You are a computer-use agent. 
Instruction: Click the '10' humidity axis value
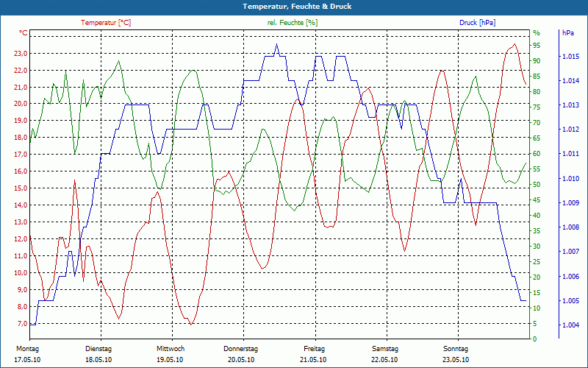point(537,308)
